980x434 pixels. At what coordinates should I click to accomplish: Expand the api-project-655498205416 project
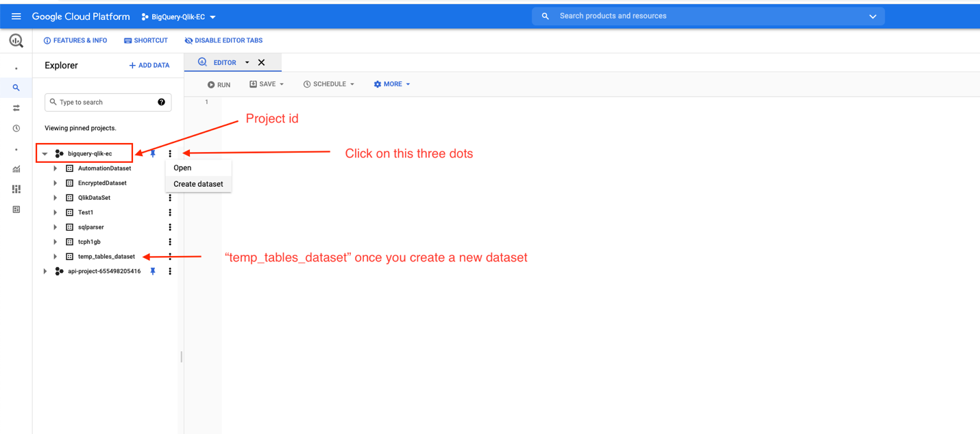point(45,271)
